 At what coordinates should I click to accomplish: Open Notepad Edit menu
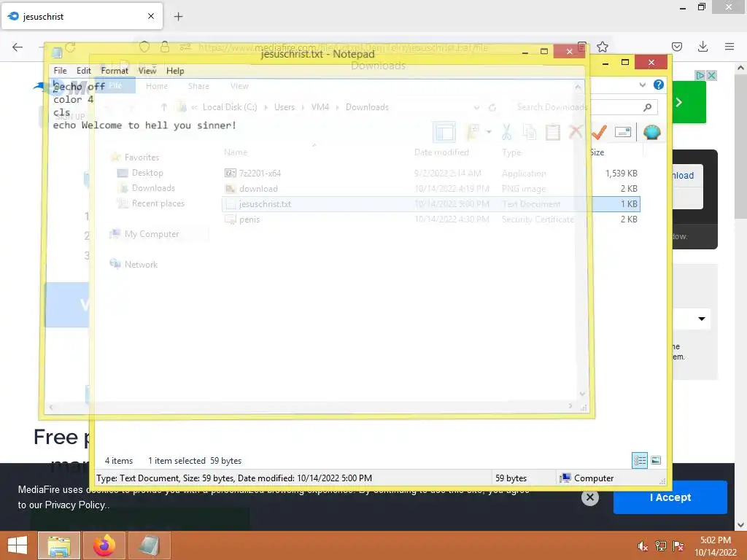[x=83, y=71]
